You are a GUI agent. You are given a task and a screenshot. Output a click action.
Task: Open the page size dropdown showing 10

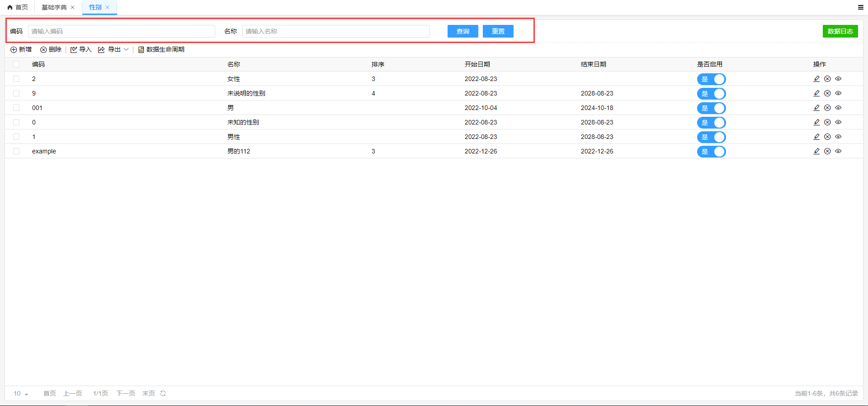click(x=21, y=393)
